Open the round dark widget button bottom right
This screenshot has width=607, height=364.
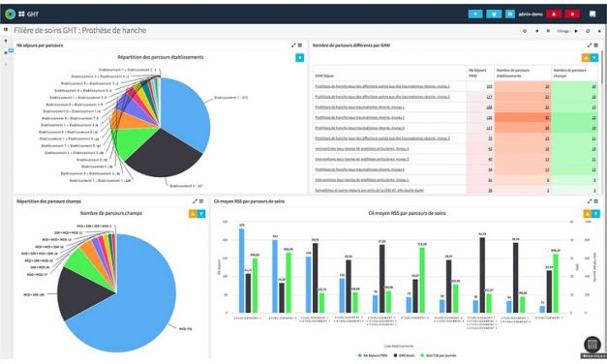[x=592, y=344]
